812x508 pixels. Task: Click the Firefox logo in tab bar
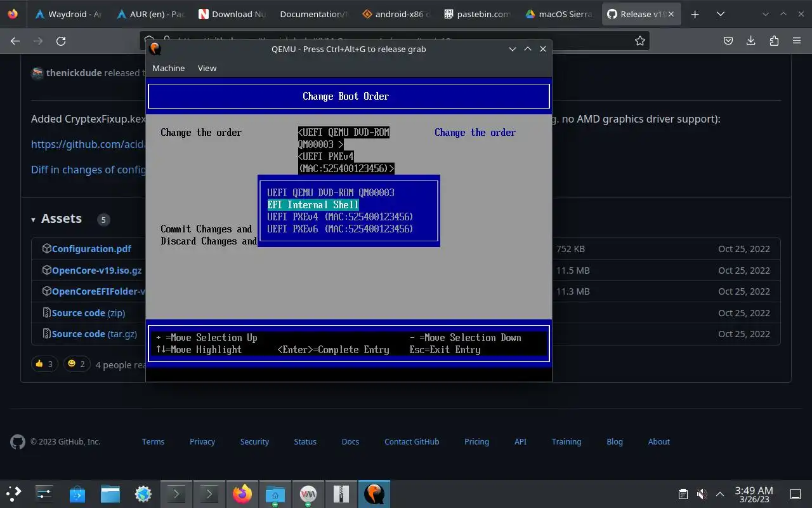point(13,14)
